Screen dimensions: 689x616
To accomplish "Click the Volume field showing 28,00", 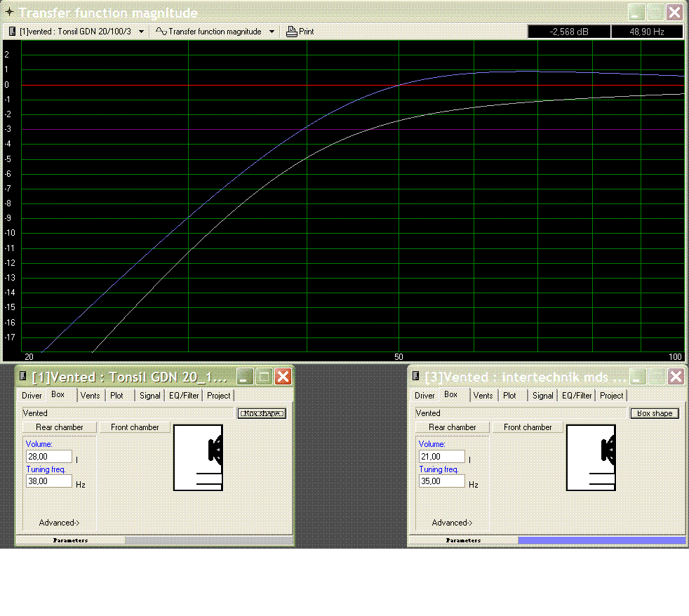I will tap(49, 457).
